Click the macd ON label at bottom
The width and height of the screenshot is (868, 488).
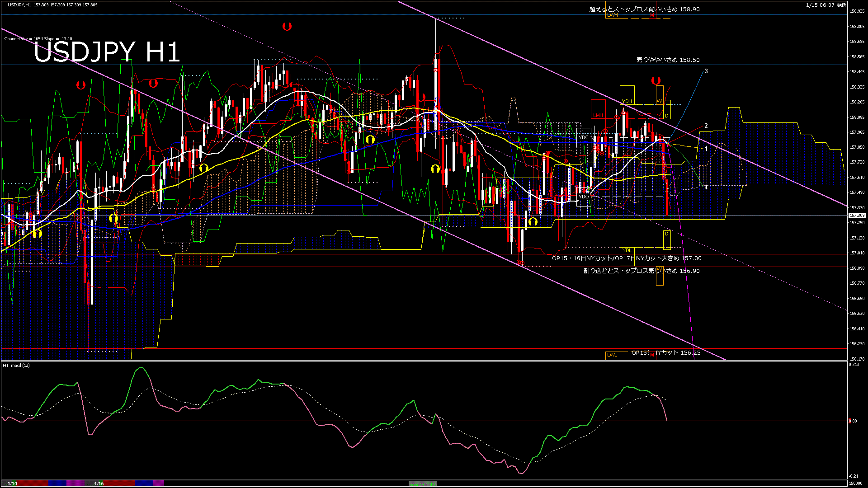pos(423,484)
